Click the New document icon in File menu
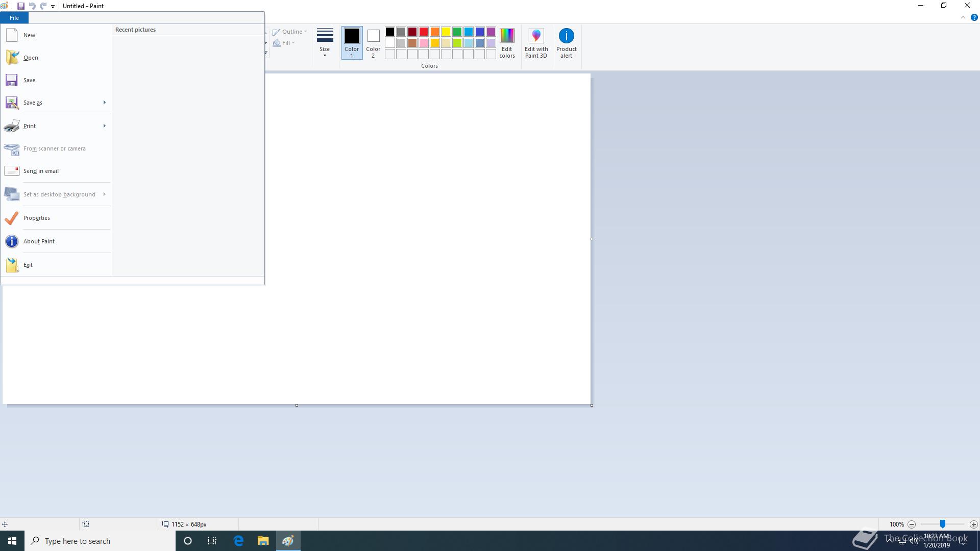This screenshot has height=551, width=980. click(11, 35)
